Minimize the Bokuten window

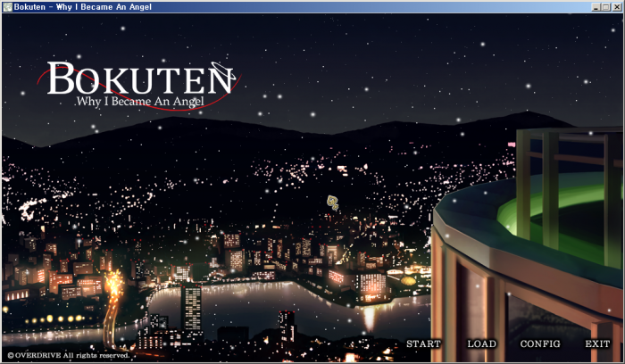coord(596,7)
